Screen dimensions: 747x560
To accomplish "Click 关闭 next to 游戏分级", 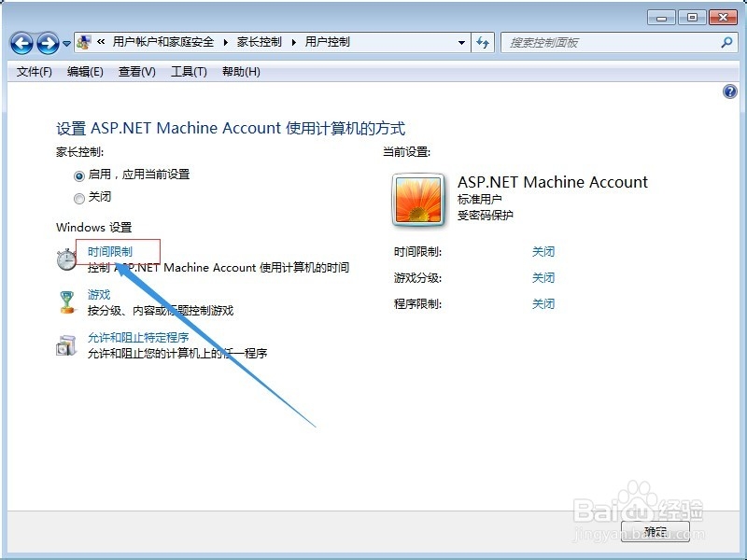I will pos(543,277).
